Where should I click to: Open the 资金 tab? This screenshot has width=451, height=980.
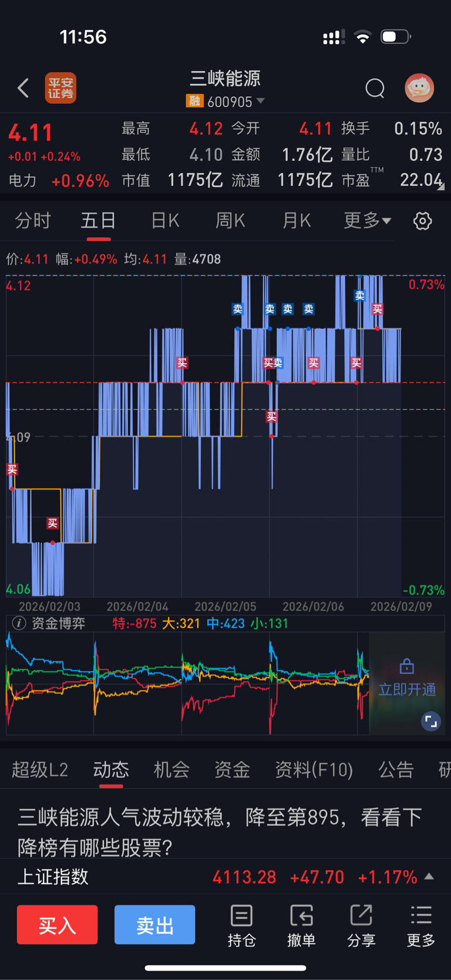click(x=233, y=769)
